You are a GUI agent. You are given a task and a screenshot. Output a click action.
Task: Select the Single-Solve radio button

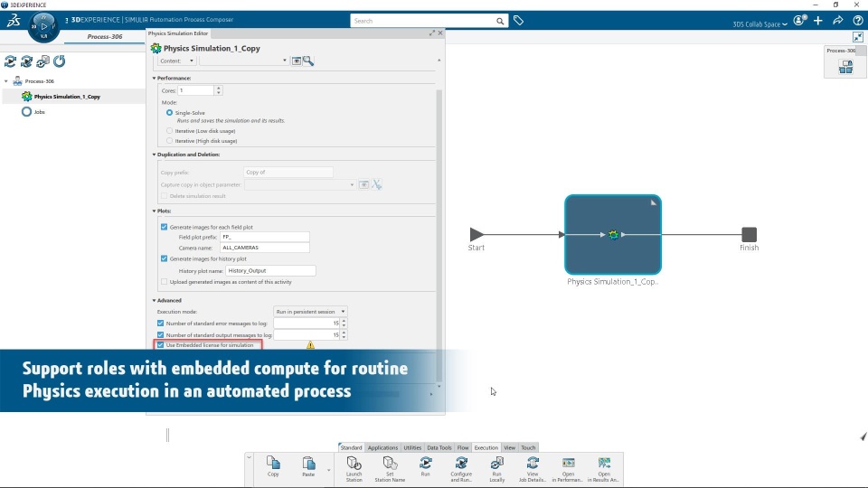click(x=169, y=112)
